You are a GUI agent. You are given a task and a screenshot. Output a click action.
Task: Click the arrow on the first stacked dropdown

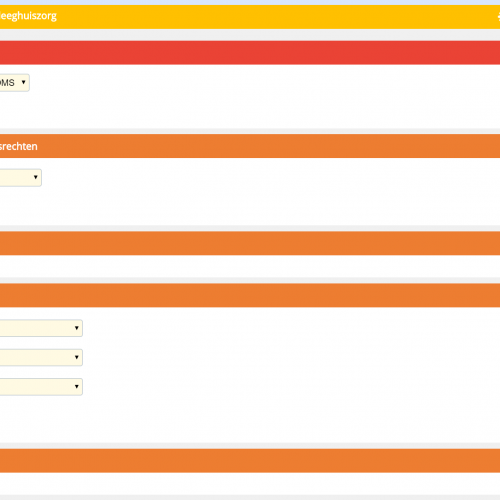76,328
